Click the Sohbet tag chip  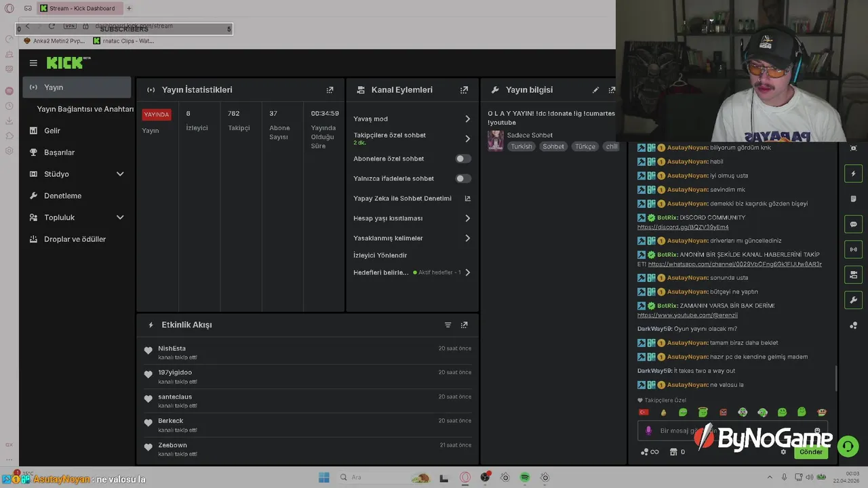pos(553,146)
